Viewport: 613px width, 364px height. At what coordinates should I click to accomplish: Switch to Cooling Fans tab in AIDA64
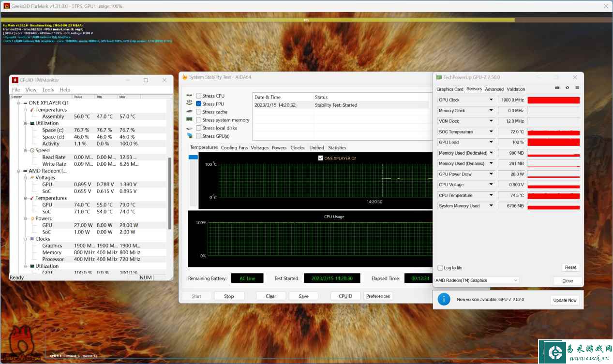click(x=234, y=148)
